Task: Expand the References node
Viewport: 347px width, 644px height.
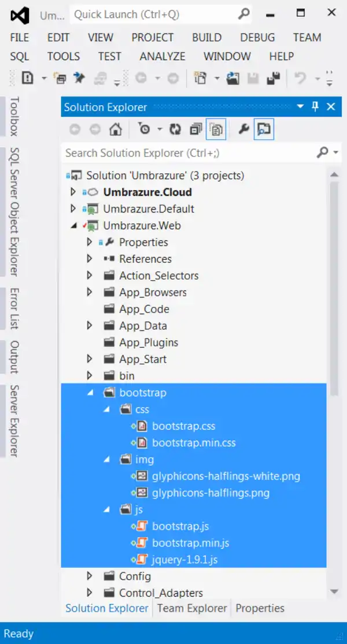Action: tap(90, 259)
